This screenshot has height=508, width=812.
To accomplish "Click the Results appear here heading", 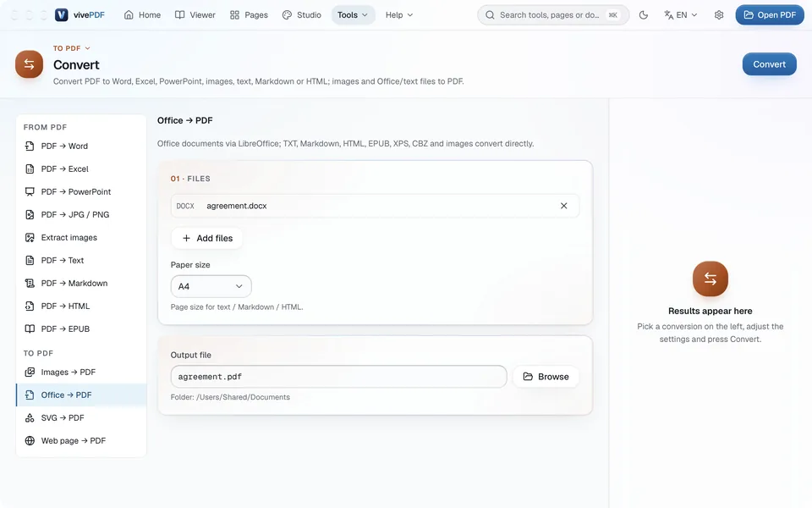I will 710,311.
